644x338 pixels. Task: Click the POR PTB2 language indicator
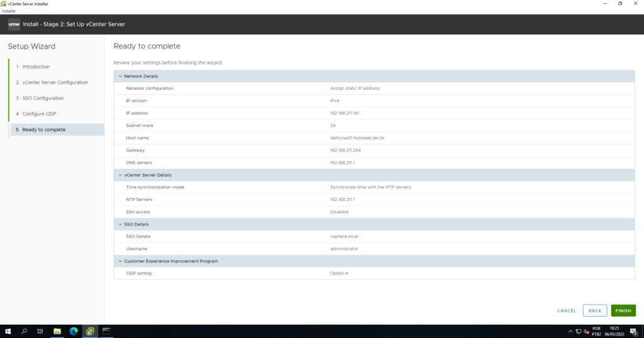click(596, 332)
